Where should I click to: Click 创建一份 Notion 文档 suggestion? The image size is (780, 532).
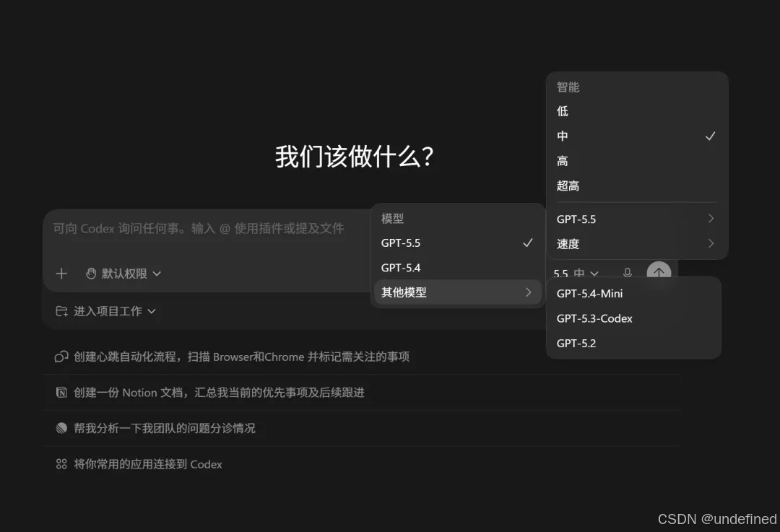[x=360, y=392]
